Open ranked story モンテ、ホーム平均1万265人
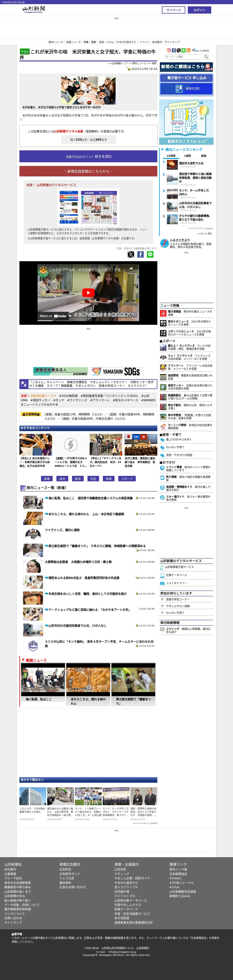Image resolution: width=233 pixels, height=980 pixels. point(194,192)
